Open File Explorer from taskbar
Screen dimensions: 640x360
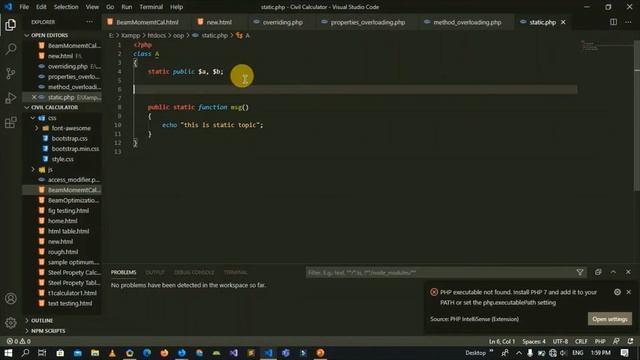click(x=95, y=353)
